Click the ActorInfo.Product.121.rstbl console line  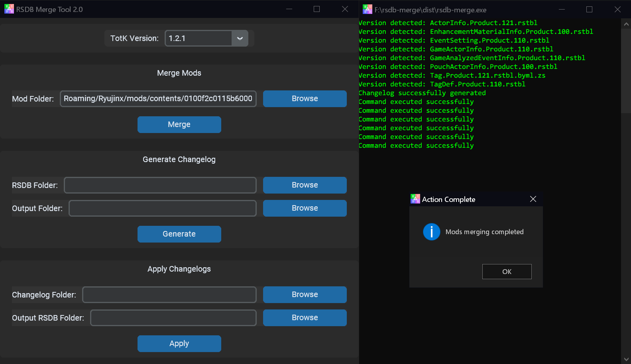coord(448,23)
